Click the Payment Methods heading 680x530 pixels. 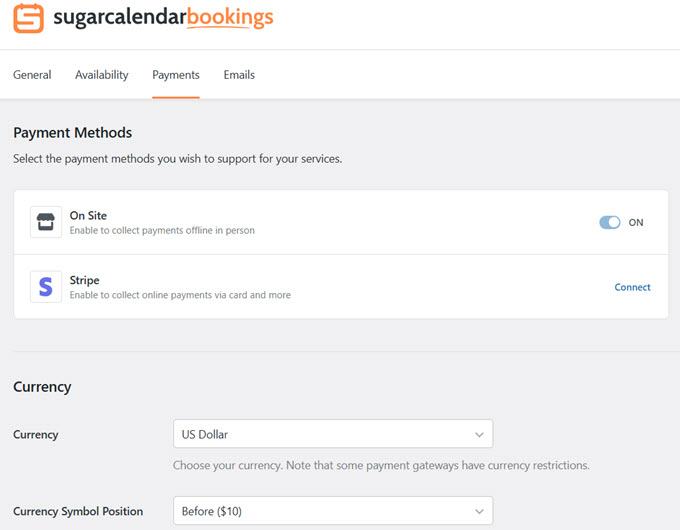(72, 132)
